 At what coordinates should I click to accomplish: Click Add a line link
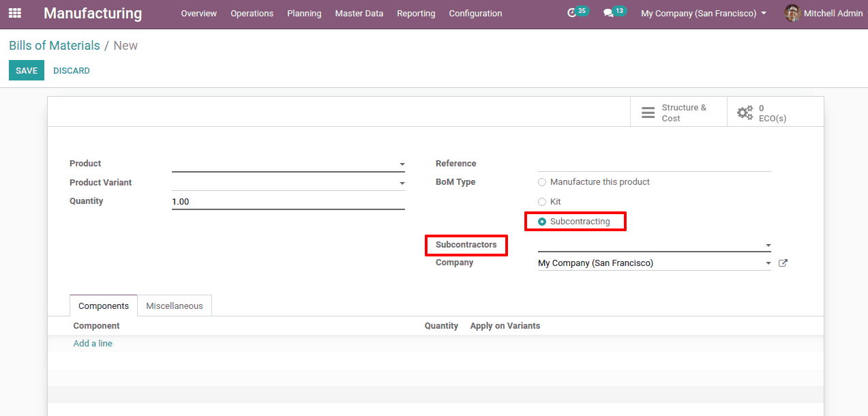click(93, 344)
